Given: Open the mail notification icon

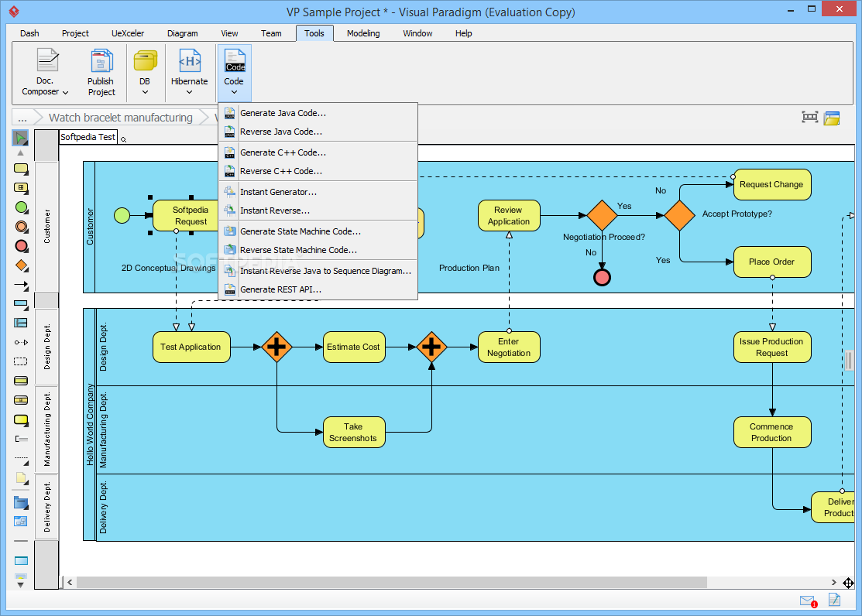Looking at the screenshot, I should coord(808,601).
